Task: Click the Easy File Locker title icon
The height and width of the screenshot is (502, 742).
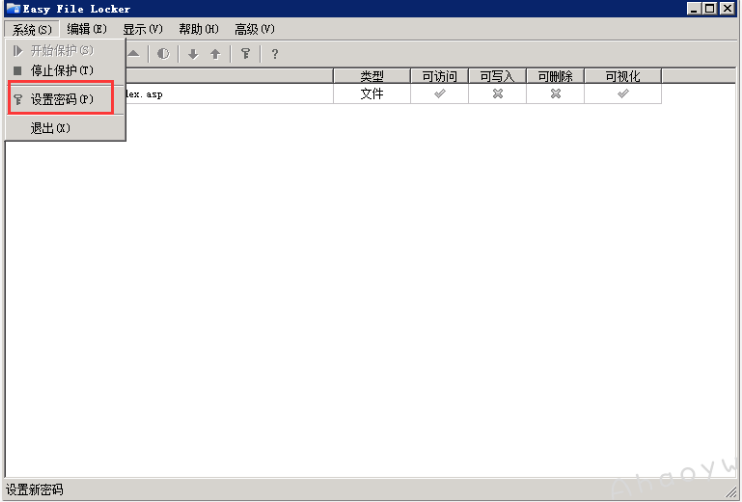Action: pos(13,9)
